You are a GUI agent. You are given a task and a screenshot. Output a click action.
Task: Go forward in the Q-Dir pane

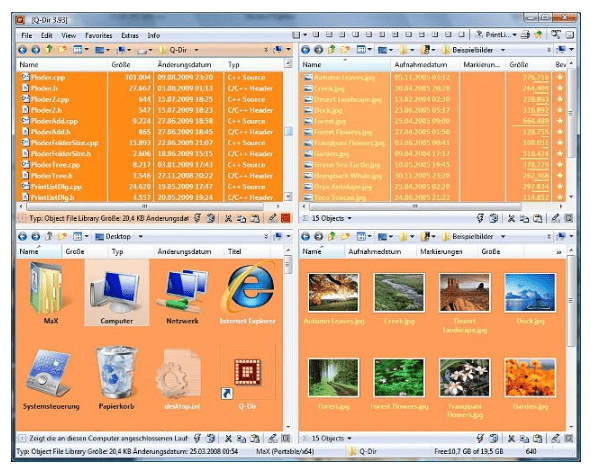point(35,49)
